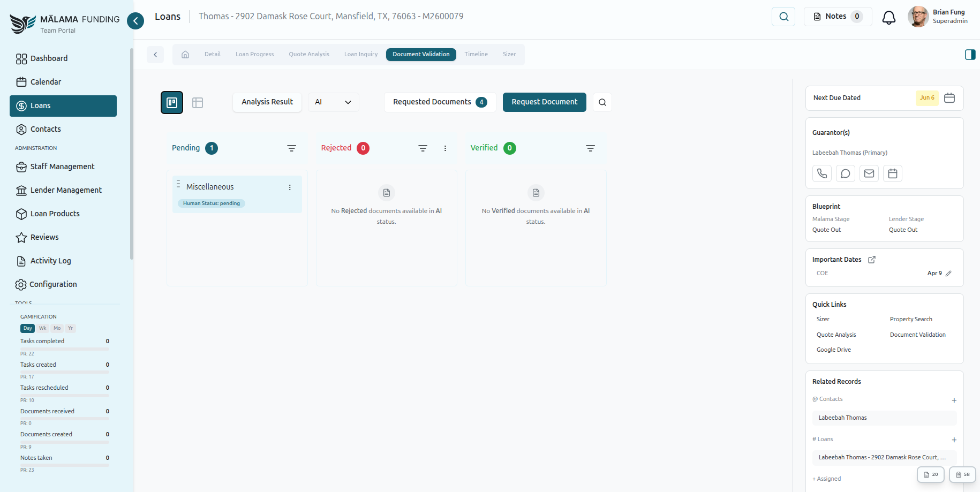The width and height of the screenshot is (980, 492).
Task: Click the Request Document button
Action: 544,102
